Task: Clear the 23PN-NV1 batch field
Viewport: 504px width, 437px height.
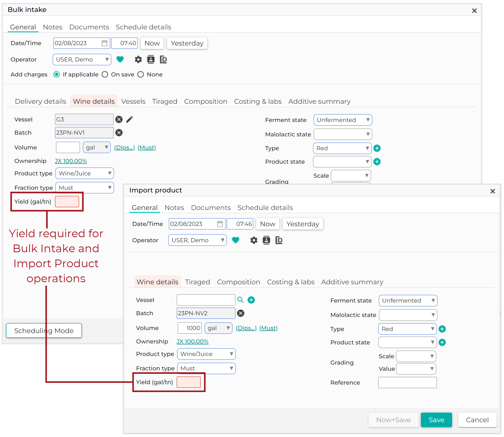Action: (119, 133)
